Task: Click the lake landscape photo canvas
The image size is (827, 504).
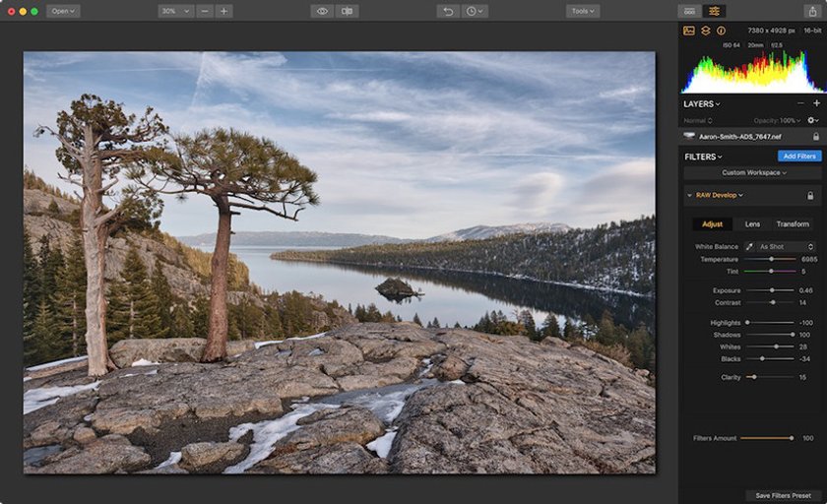Action: pyautogui.click(x=339, y=263)
